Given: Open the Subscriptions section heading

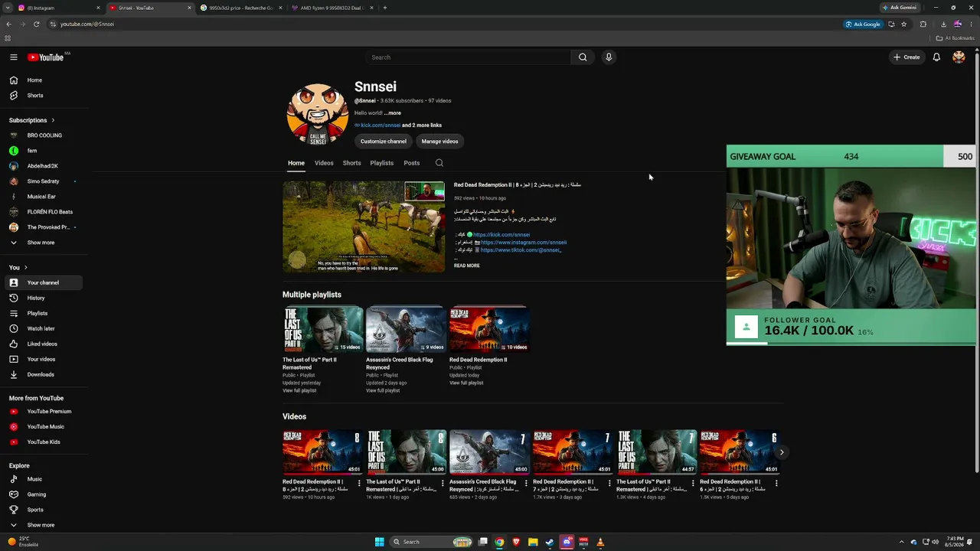Looking at the screenshot, I should click(x=31, y=120).
